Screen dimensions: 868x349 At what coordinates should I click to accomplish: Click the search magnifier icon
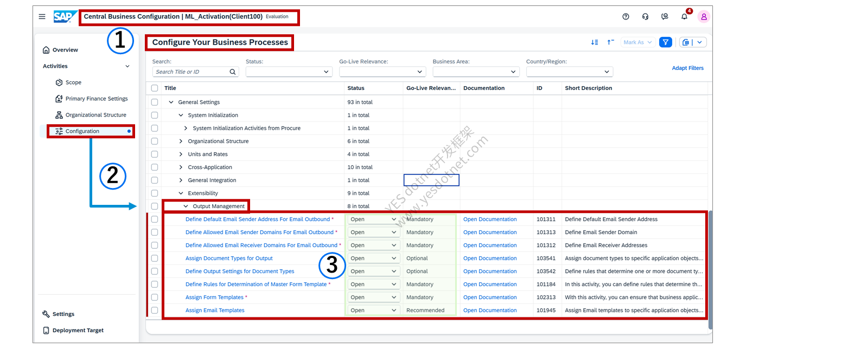233,72
